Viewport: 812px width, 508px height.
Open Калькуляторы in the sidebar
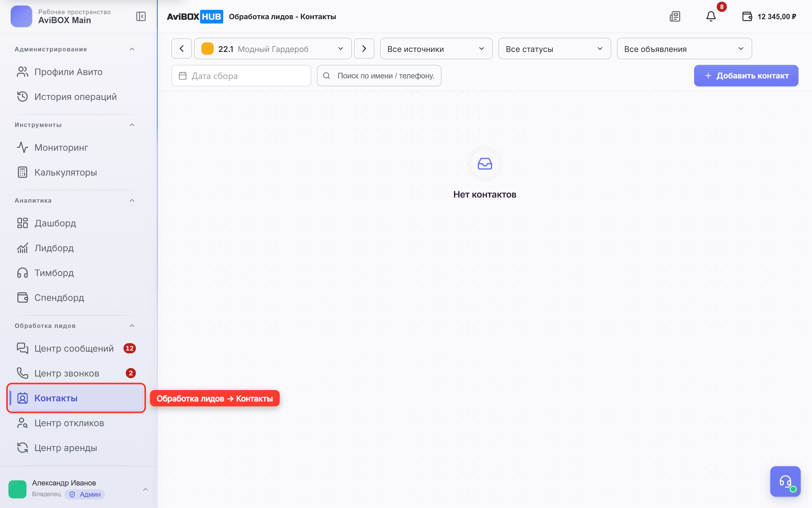click(76, 172)
